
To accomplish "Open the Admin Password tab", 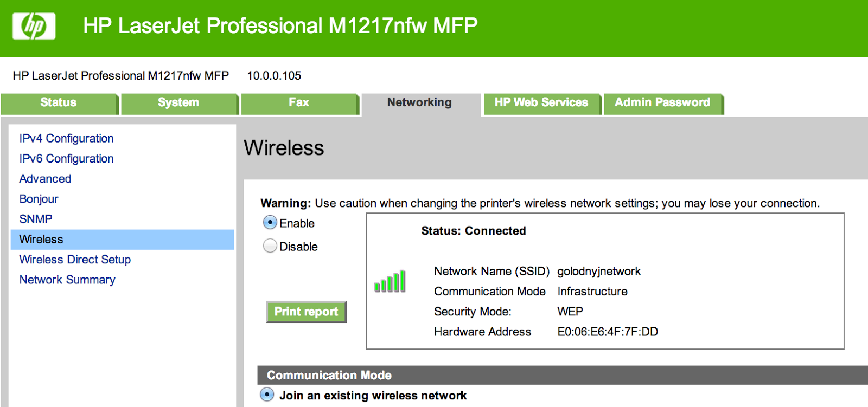I will [x=662, y=103].
